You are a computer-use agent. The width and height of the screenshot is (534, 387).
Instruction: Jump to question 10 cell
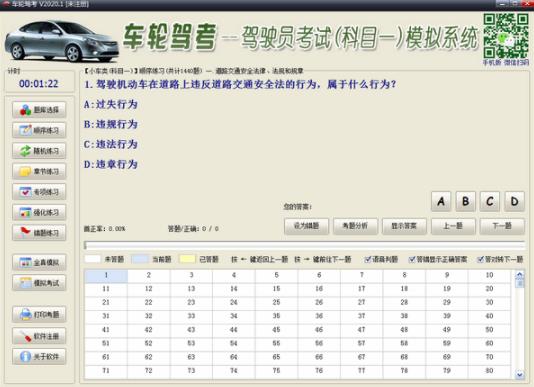(489, 275)
